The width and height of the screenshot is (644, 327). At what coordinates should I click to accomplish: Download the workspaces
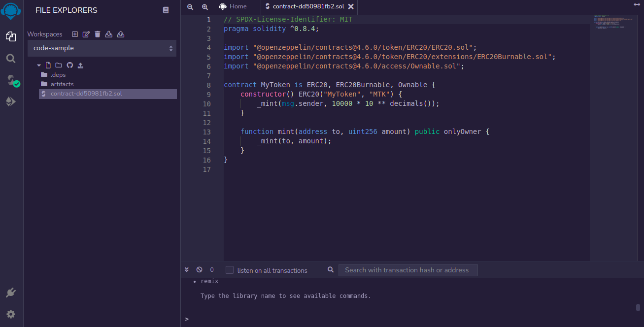[109, 34]
